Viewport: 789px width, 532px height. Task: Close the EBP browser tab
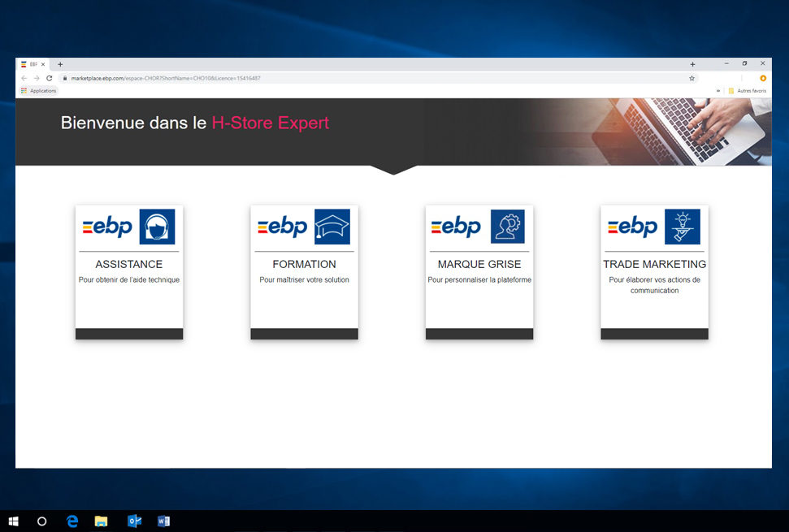coord(43,64)
